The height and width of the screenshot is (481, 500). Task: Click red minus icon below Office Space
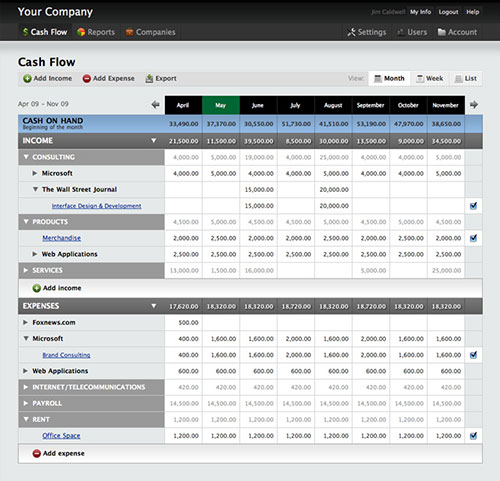tap(36, 454)
